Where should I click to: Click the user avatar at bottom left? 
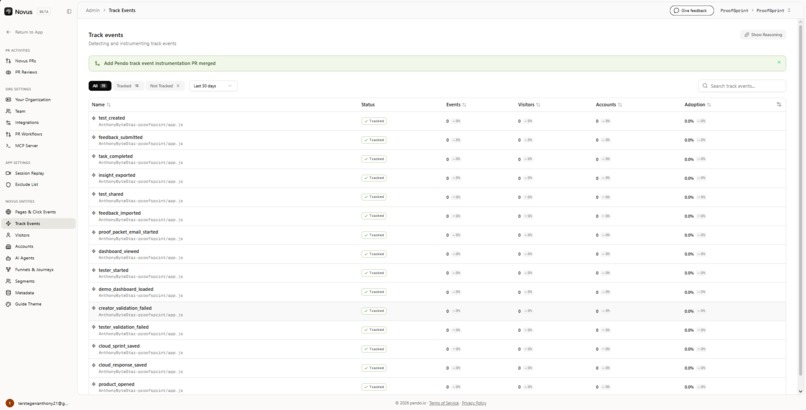9,403
